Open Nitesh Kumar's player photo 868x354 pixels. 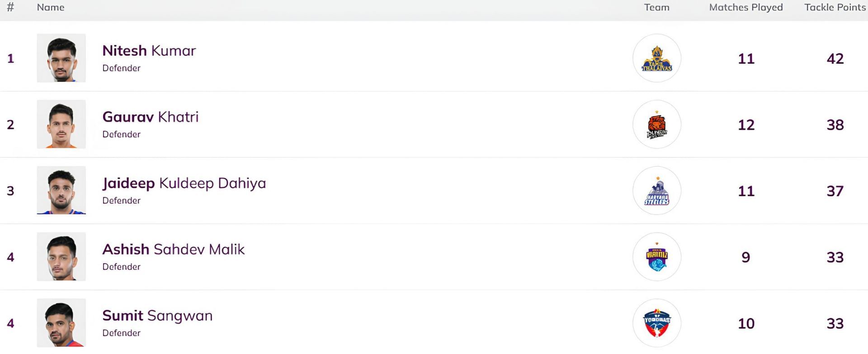point(61,58)
